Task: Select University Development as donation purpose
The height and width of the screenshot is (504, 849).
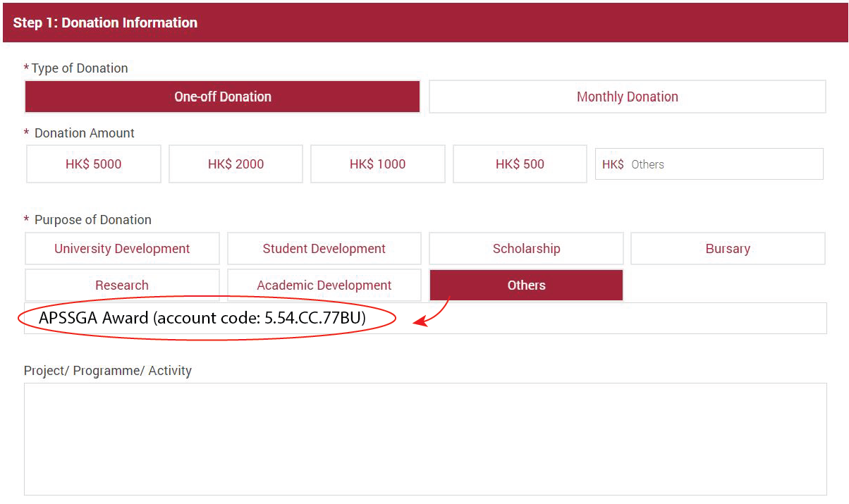Action: point(121,248)
